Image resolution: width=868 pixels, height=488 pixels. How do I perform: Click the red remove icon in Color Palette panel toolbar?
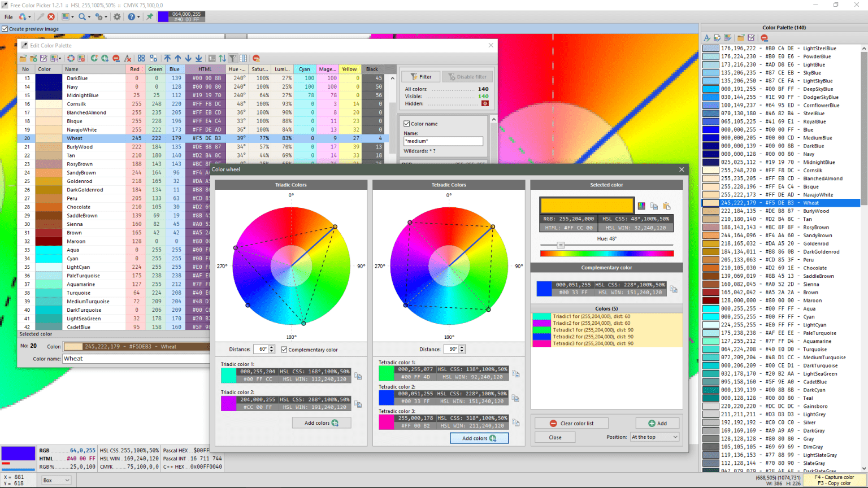click(x=764, y=38)
